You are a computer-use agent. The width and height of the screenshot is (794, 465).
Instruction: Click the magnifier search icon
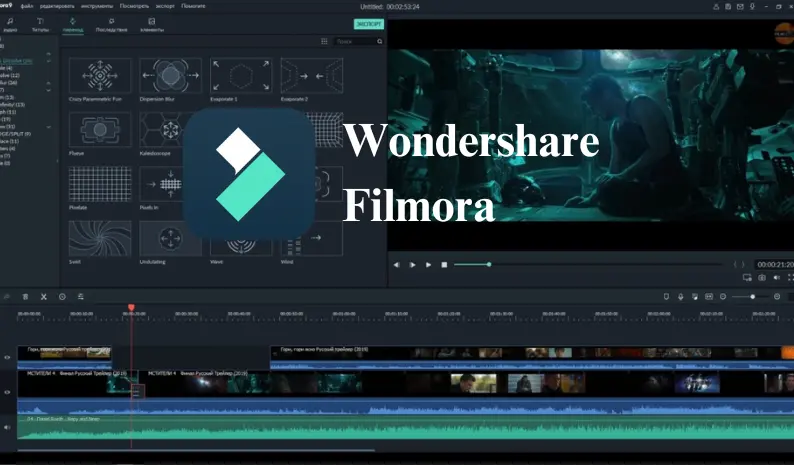point(379,42)
